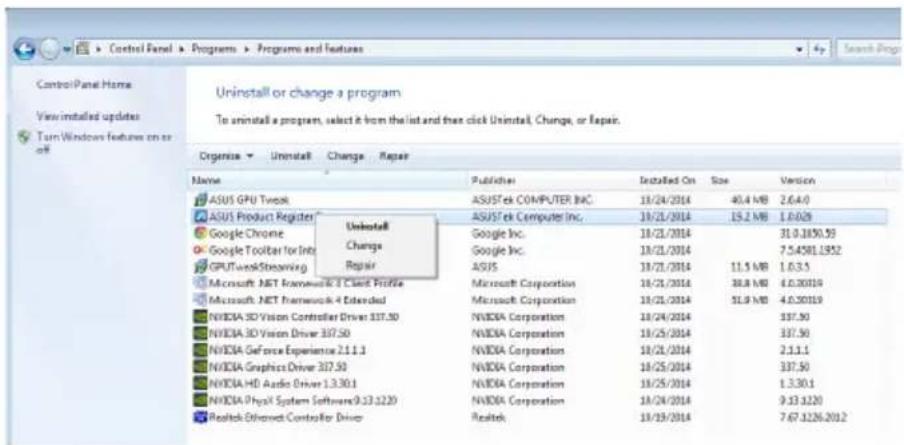Click version 7.67.1226.2012 of Realtek driver
Viewport: 904px width, 445px height.
click(813, 417)
